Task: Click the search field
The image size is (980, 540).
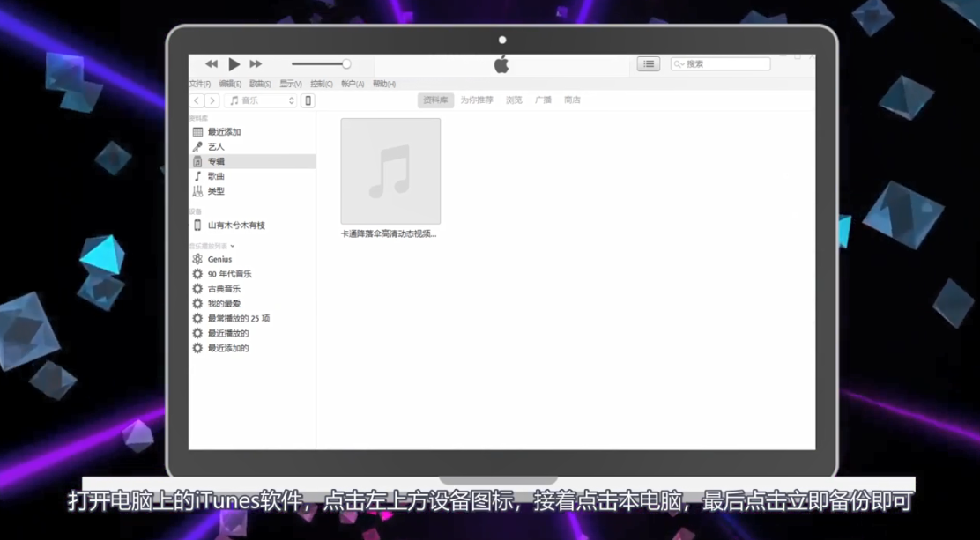Action: 721,63
